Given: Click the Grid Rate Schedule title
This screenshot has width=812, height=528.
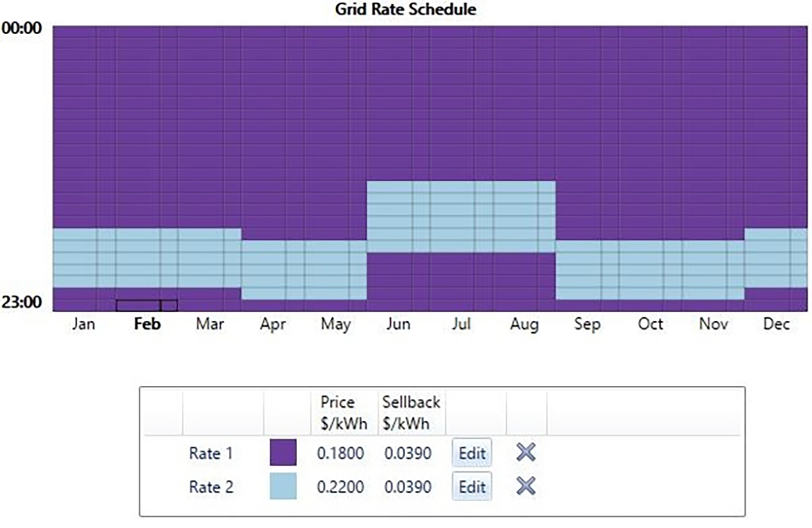Looking at the screenshot, I should pyautogui.click(x=406, y=10).
